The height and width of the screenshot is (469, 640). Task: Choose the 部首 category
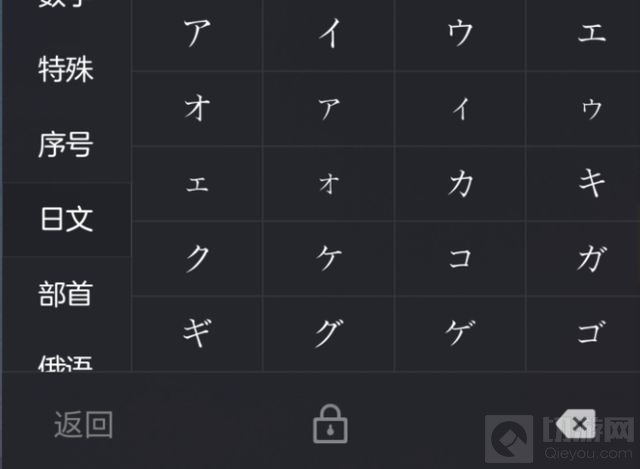pyautogui.click(x=66, y=294)
